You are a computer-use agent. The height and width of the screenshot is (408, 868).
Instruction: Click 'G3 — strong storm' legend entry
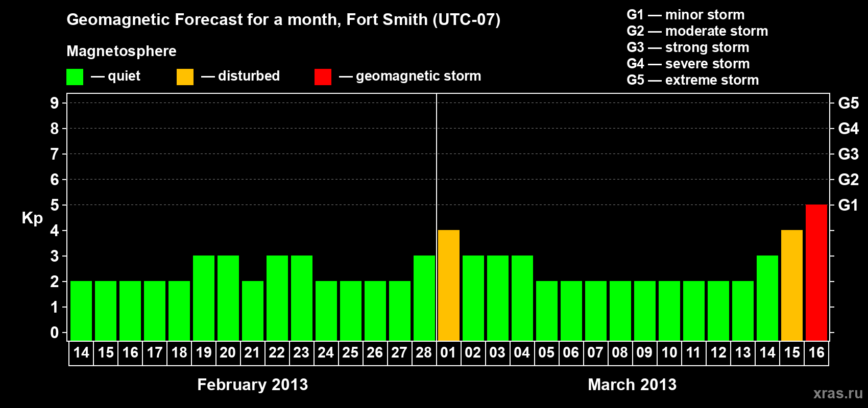[x=688, y=47]
